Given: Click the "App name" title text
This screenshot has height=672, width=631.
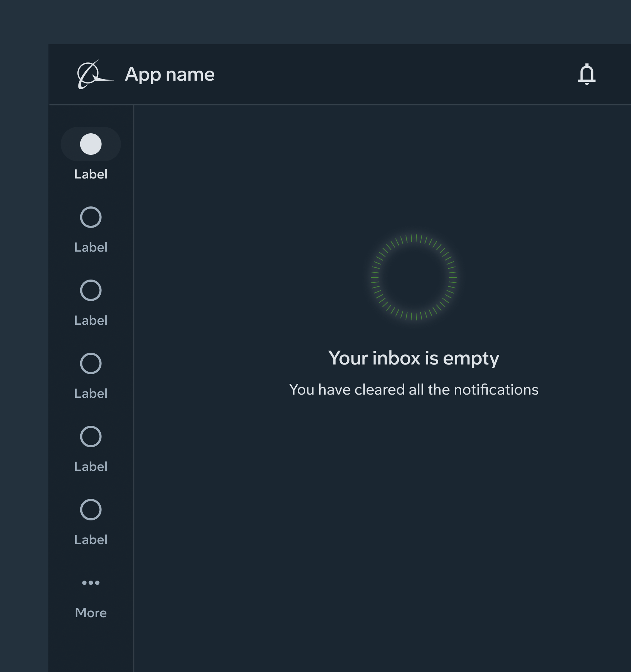Looking at the screenshot, I should [169, 75].
